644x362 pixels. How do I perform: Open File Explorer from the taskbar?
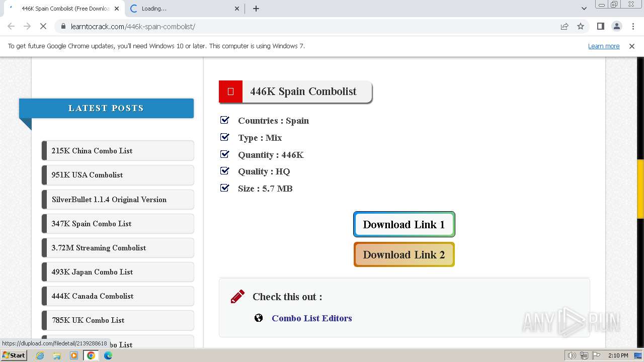click(57, 355)
